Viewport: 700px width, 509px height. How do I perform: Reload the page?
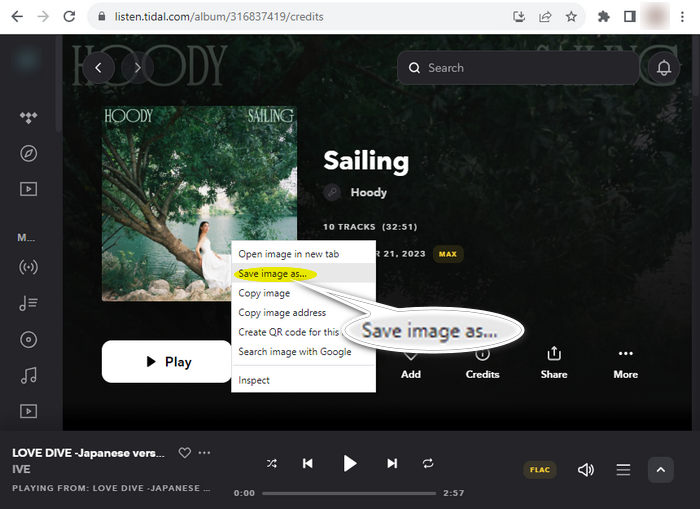click(69, 17)
